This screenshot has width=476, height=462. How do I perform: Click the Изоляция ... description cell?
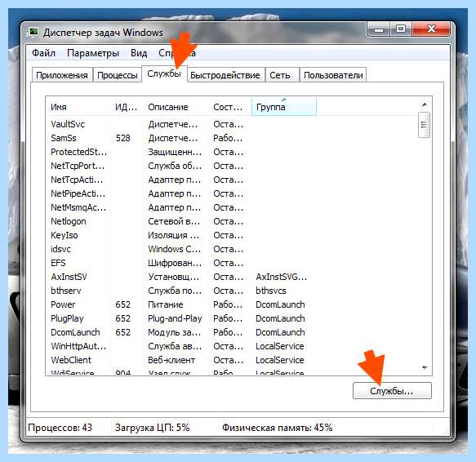[174, 235]
